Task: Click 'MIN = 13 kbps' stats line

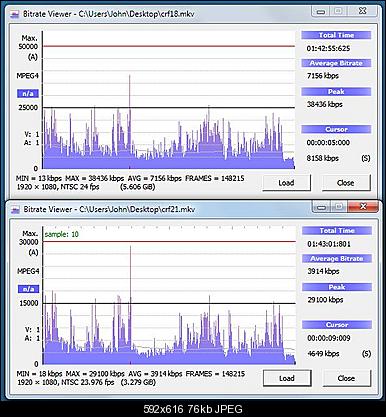Action: [x=130, y=178]
